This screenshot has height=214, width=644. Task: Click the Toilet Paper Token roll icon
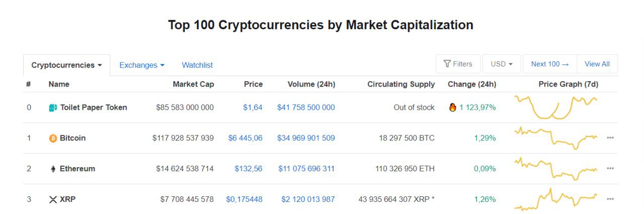click(53, 108)
